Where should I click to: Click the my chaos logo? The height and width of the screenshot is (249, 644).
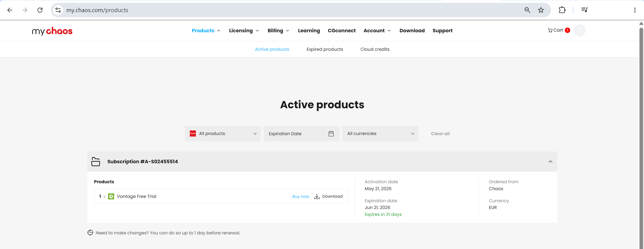tap(52, 31)
